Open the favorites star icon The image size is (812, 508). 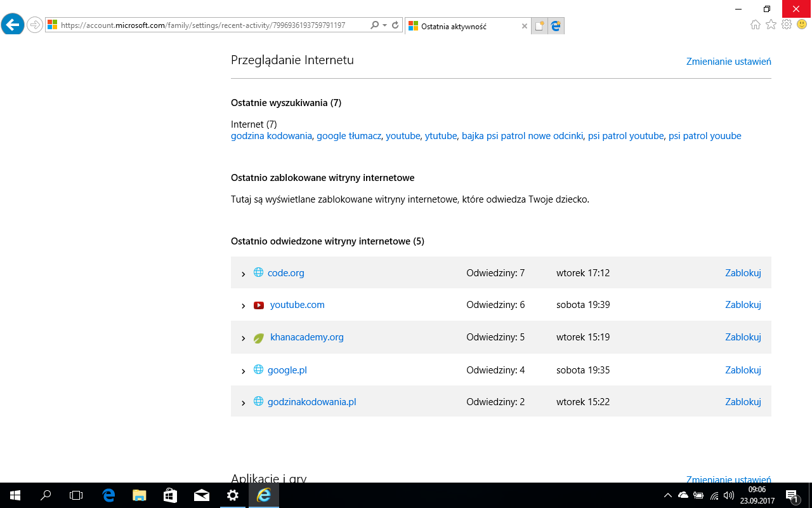click(771, 25)
